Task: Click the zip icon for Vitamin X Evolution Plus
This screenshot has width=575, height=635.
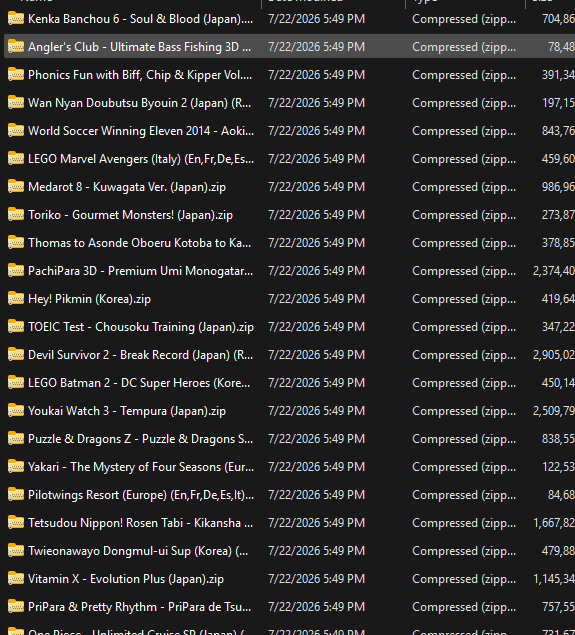Action: tap(16, 578)
